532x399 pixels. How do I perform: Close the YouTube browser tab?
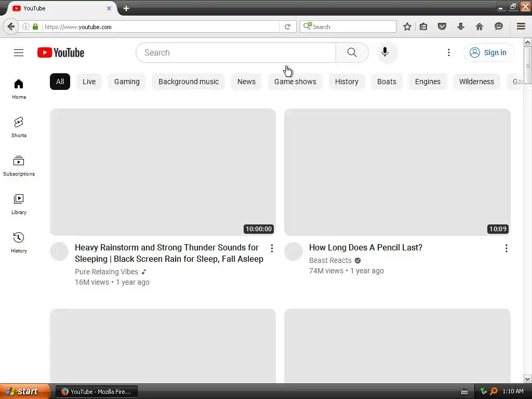click(109, 8)
